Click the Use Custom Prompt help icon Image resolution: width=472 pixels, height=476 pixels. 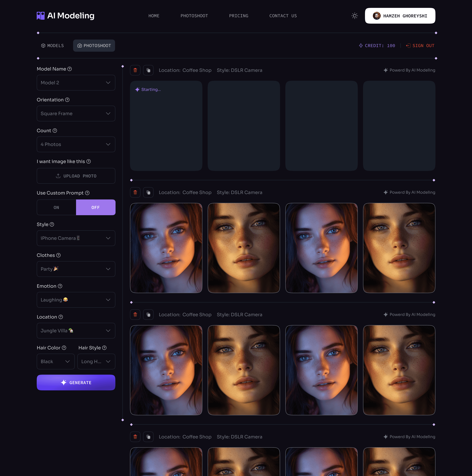87,193
